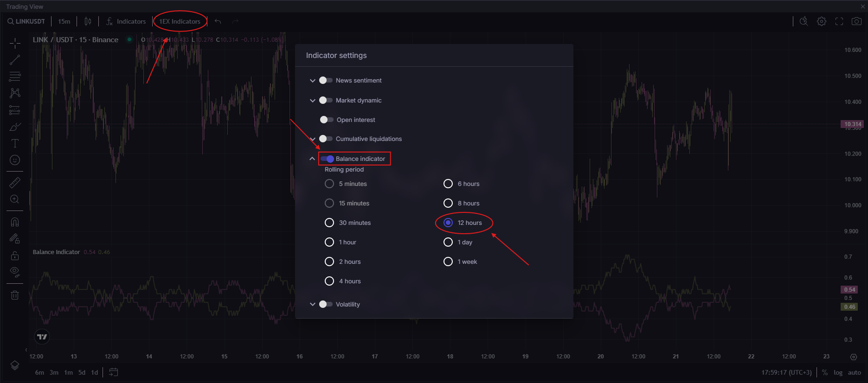The image size is (868, 383).
Task: Open the 15m timeframe selector
Action: [64, 21]
